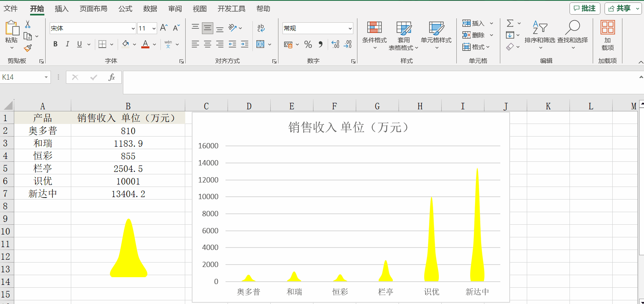The image size is (644, 304).
Task: Collapse the ribbon
Action: coord(641,62)
